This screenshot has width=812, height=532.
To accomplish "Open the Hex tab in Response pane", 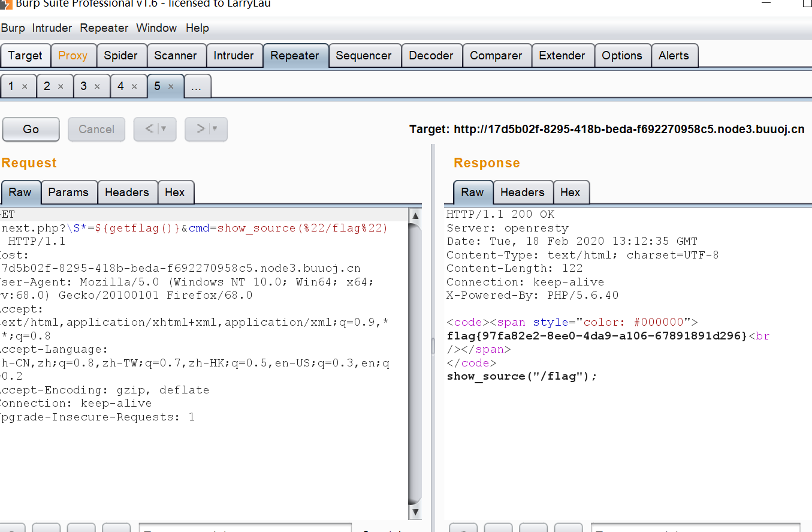I will pos(570,193).
